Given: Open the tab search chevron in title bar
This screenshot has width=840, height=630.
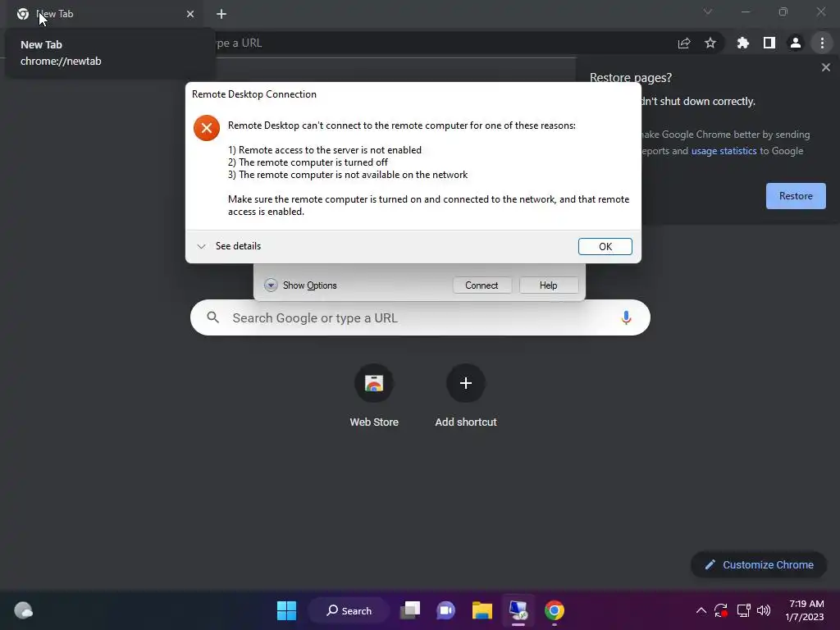Looking at the screenshot, I should coord(708,11).
